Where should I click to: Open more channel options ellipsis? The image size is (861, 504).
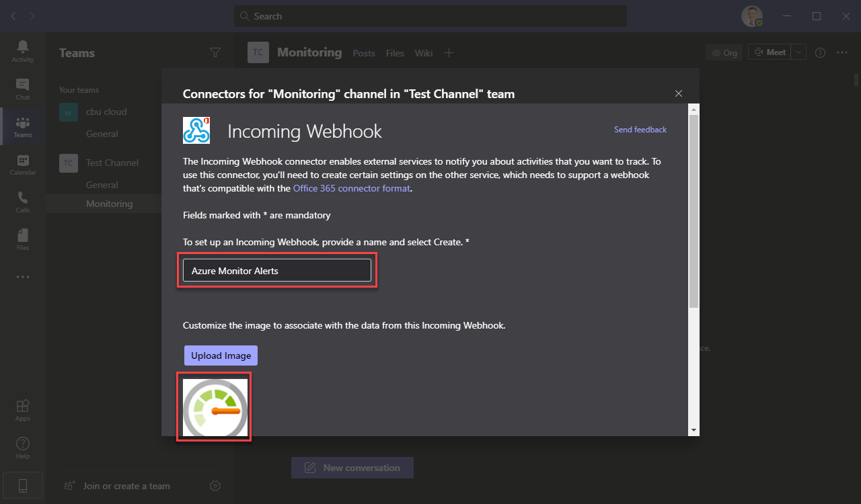click(842, 52)
